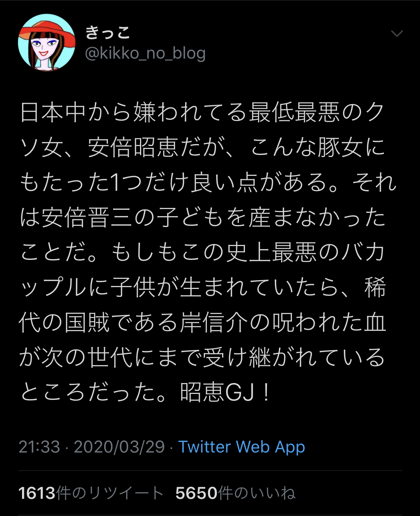Click tweet line containing 子供が生まれていたら
Viewport: 420px width, 516px height.
[202, 287]
